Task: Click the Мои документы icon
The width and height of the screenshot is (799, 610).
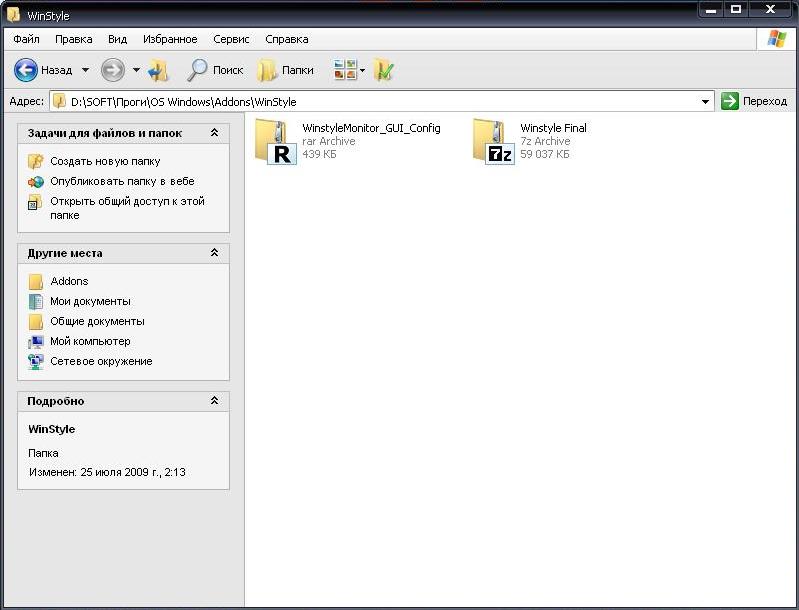Action: [36, 301]
